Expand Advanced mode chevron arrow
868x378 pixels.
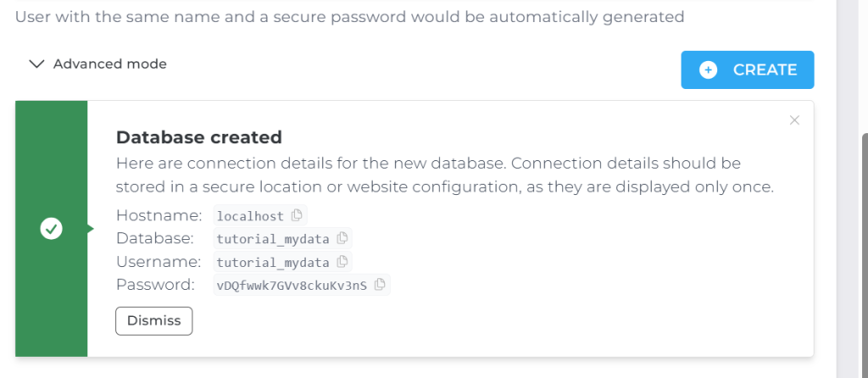(x=36, y=64)
